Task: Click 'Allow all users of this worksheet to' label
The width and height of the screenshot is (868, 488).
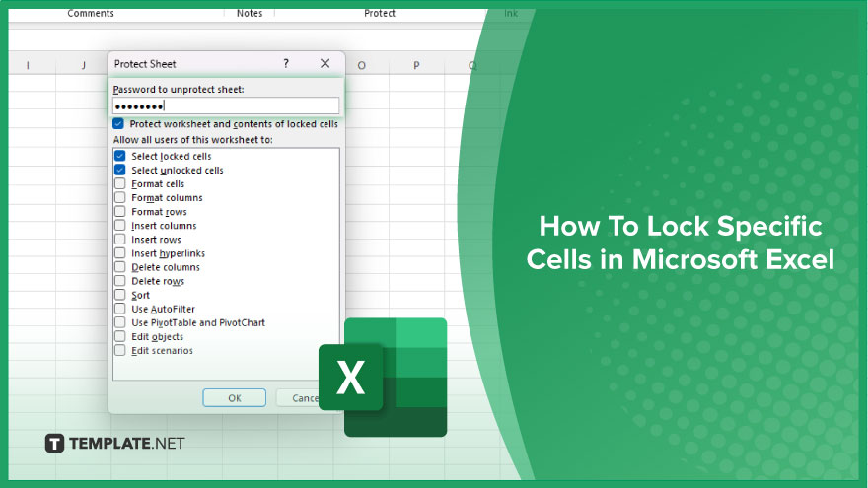Action: point(193,140)
